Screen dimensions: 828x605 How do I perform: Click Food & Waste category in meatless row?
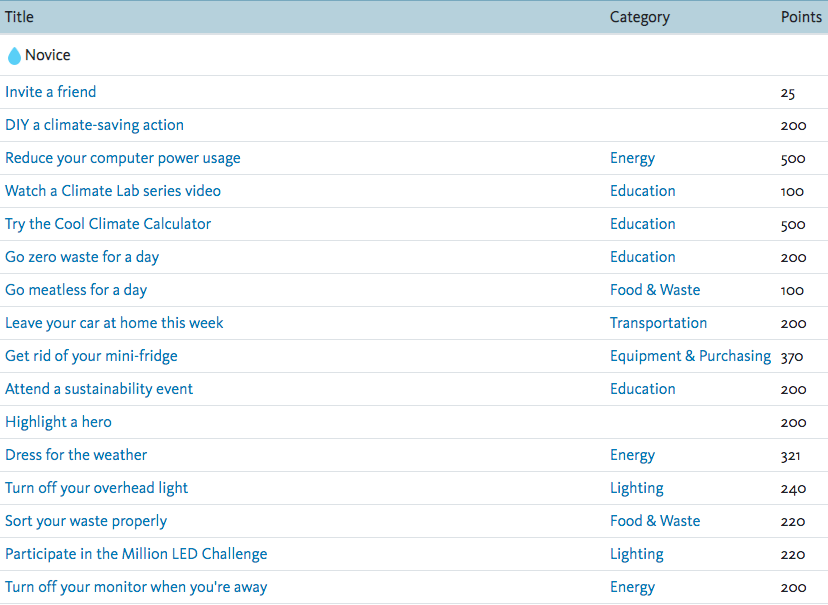coord(655,290)
